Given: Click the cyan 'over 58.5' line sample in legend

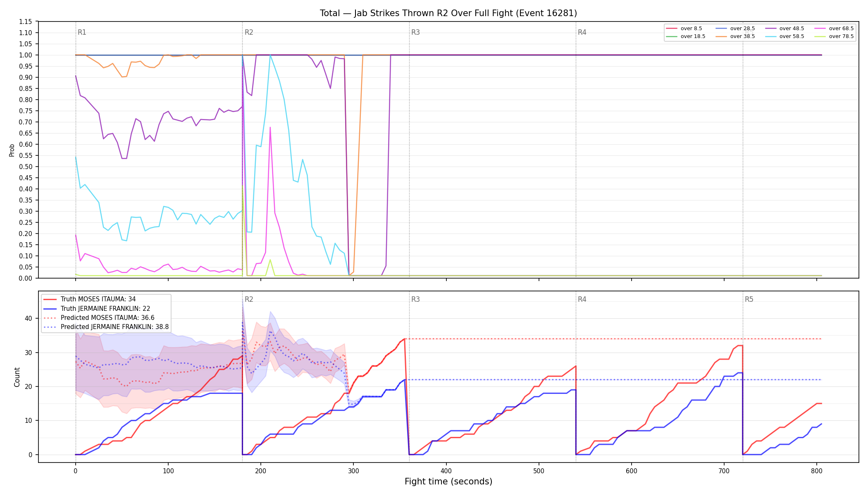Looking at the screenshot, I should coord(770,36).
